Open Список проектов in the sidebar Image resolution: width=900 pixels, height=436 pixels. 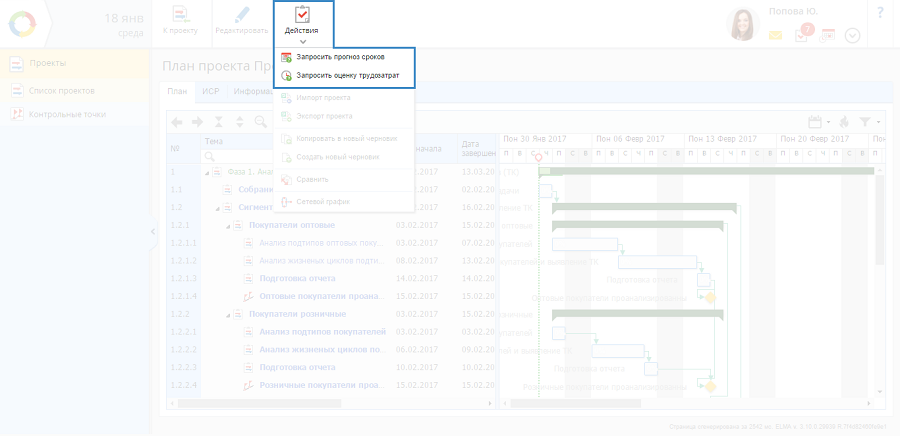pyautogui.click(x=75, y=91)
